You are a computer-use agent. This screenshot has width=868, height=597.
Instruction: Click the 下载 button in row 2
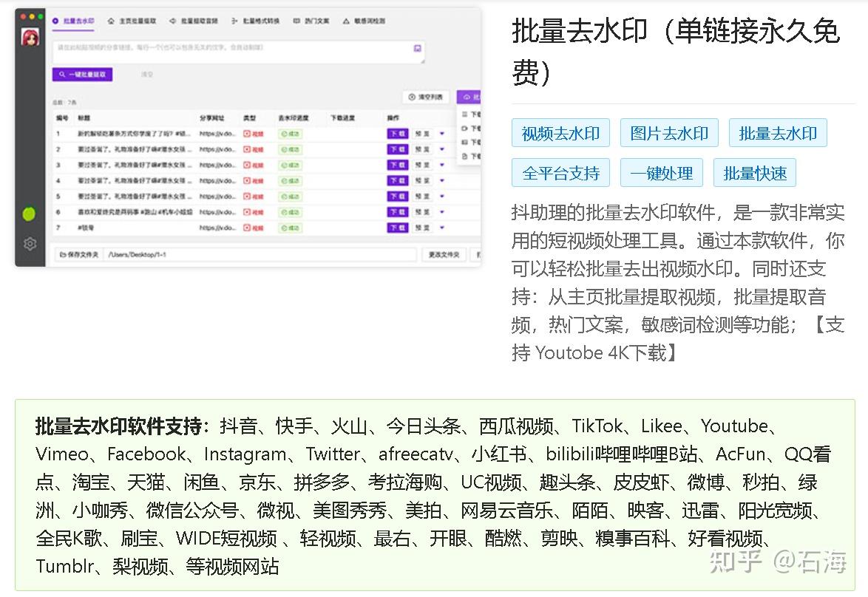tap(398, 149)
